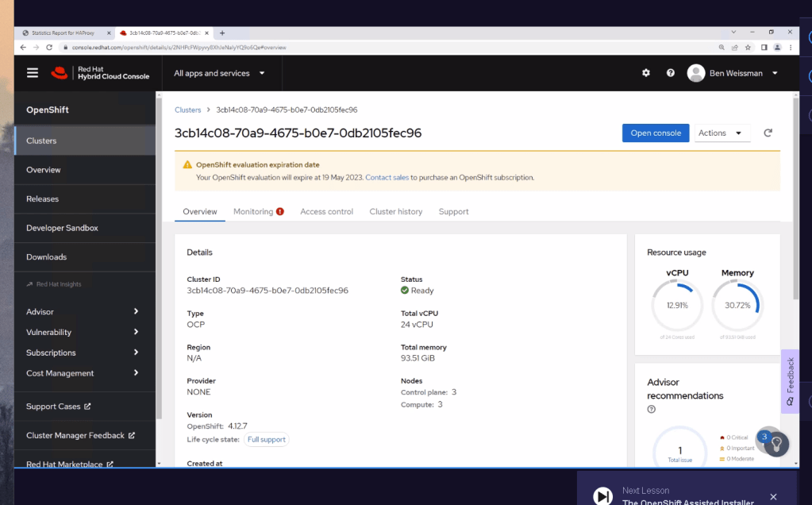Image resolution: width=812 pixels, height=505 pixels.
Task: Click the refresh cluster details icon
Action: click(x=768, y=133)
